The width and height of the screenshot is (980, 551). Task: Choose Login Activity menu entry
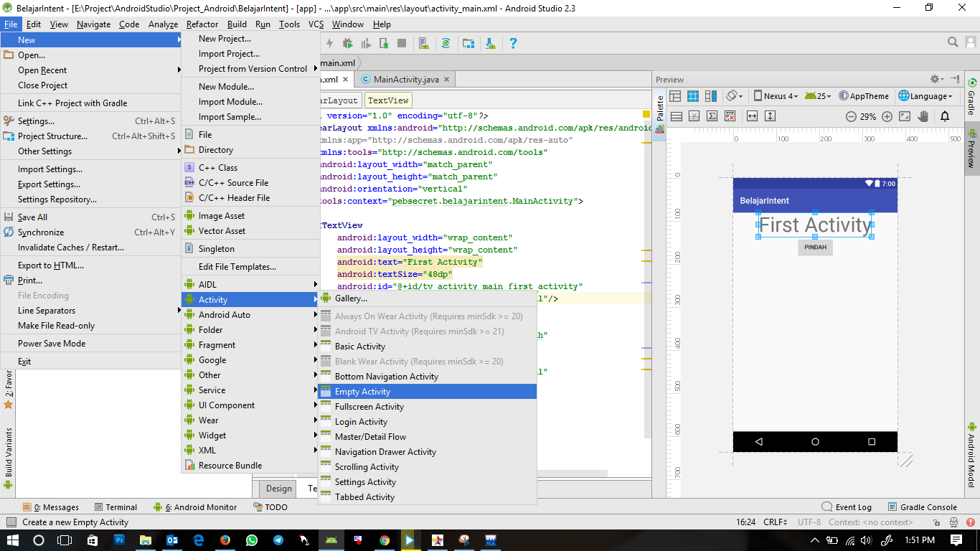[x=428, y=422]
